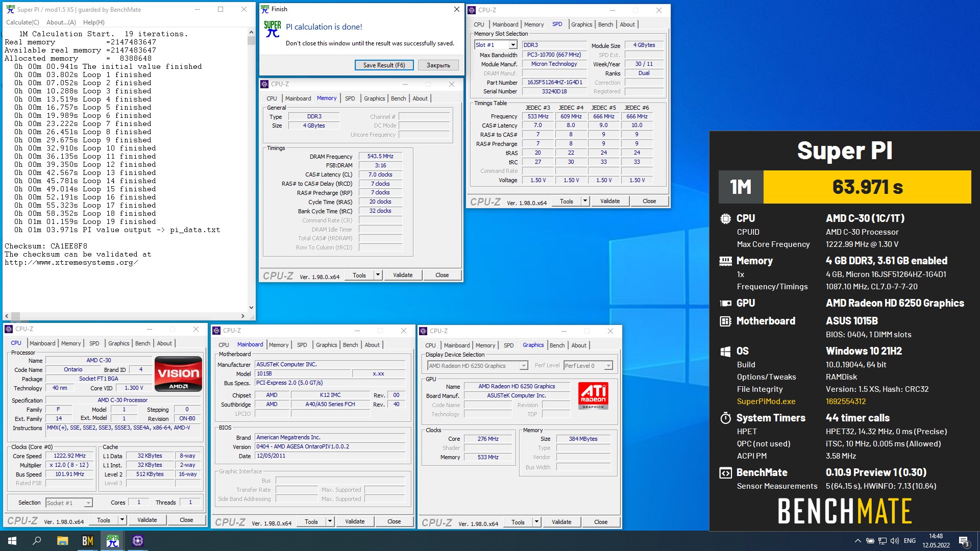Click Save Result (F6) button
This screenshot has width=980, height=551.
tap(384, 65)
